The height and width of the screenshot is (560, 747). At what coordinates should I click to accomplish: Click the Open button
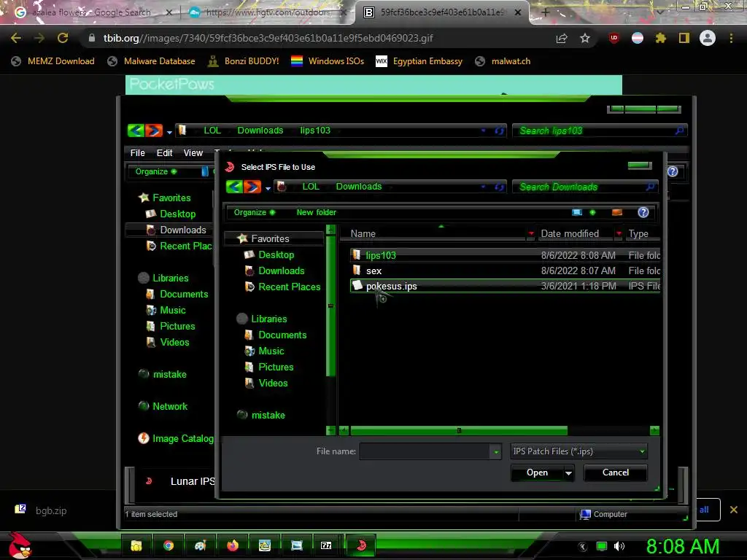[538, 472]
